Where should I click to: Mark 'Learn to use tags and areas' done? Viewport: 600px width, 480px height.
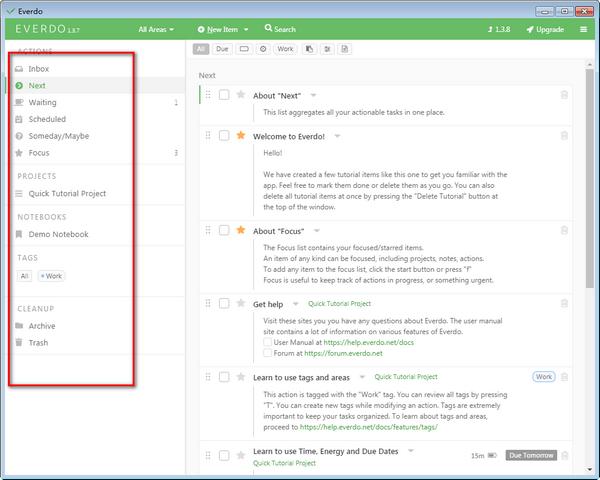[224, 377]
